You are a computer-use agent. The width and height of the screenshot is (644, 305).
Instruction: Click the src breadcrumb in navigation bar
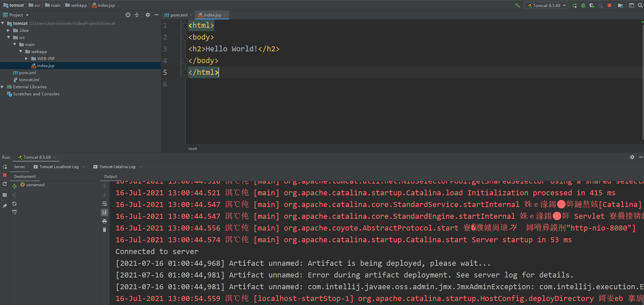click(34, 5)
